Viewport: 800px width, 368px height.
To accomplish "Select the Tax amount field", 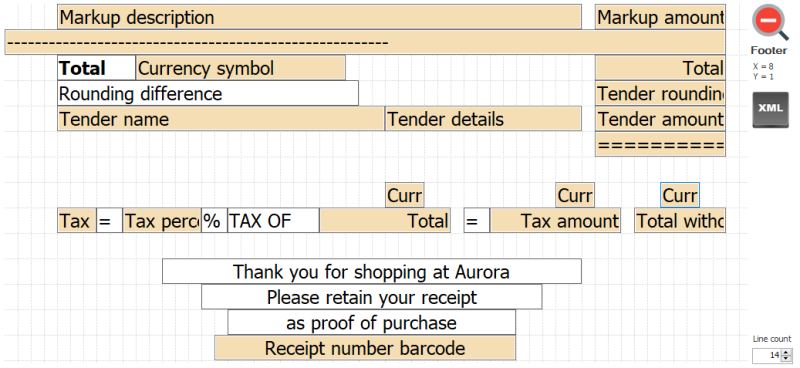I will 555,220.
